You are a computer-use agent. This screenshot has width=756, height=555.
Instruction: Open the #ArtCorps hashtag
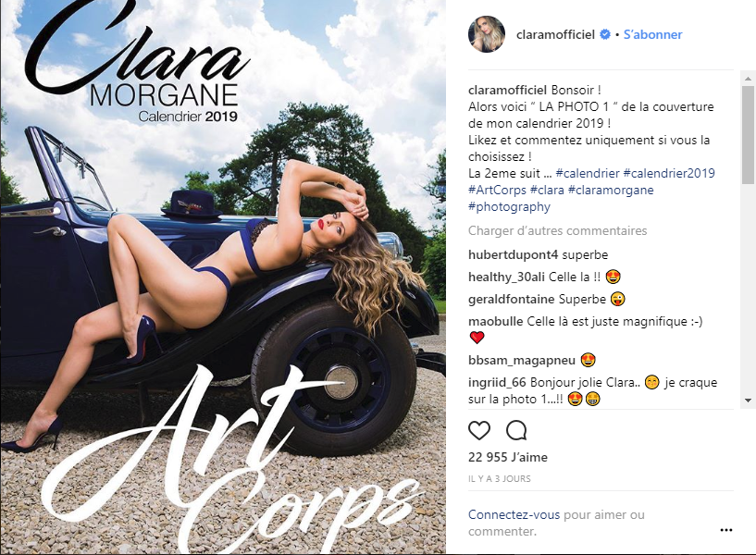tap(497, 190)
